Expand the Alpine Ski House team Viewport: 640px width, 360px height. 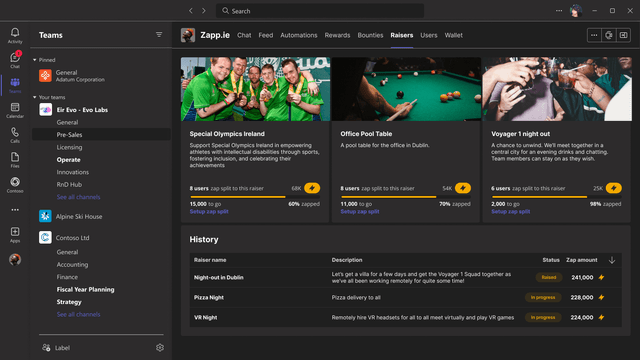[x=79, y=216]
